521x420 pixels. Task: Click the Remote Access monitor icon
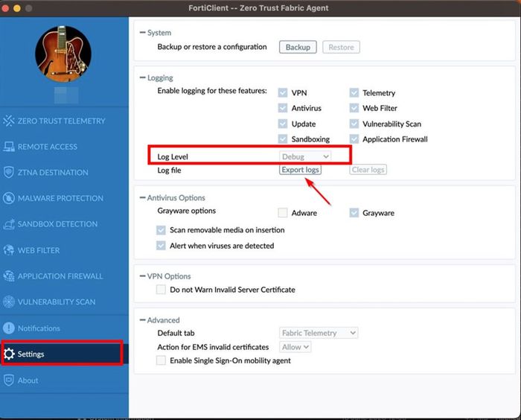coord(9,147)
